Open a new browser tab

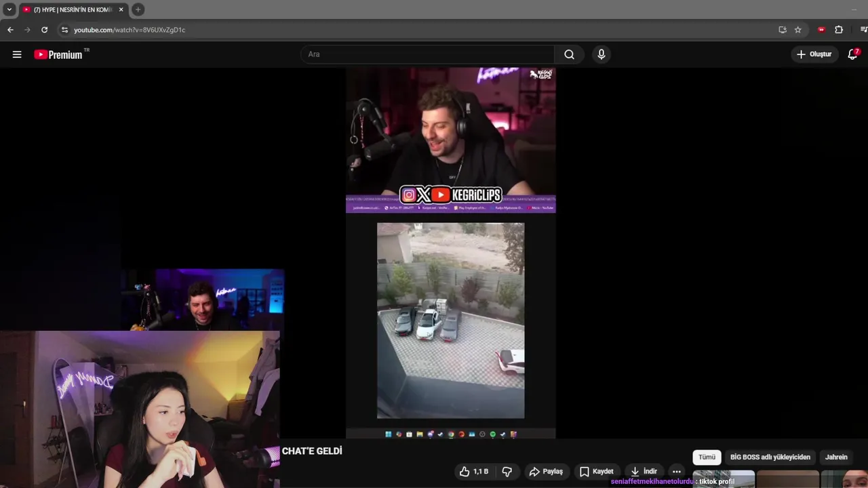tap(138, 9)
